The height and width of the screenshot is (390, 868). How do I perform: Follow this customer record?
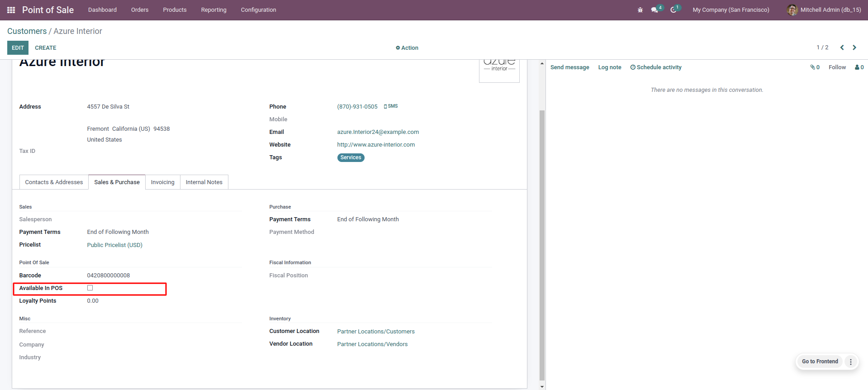coord(837,67)
